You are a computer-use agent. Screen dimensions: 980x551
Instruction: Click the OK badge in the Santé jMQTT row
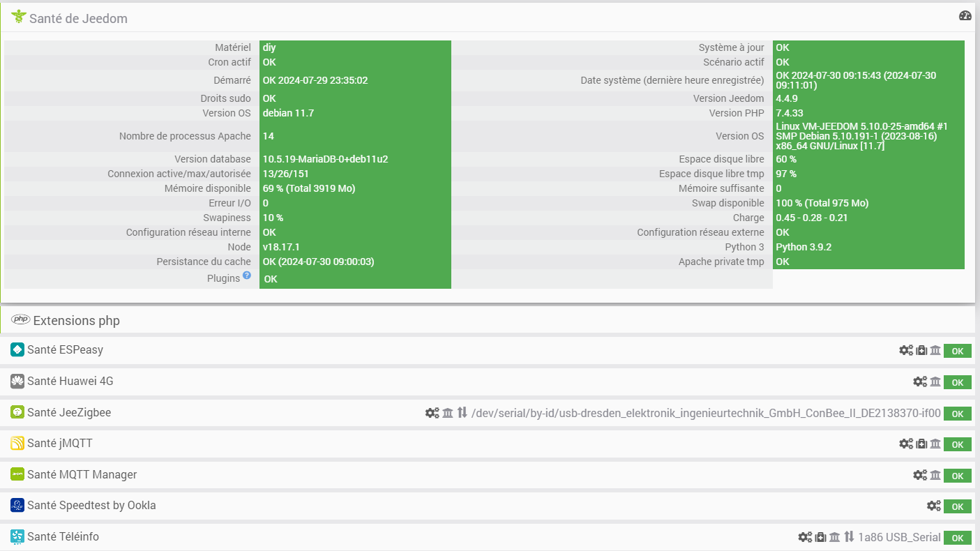[x=958, y=444]
